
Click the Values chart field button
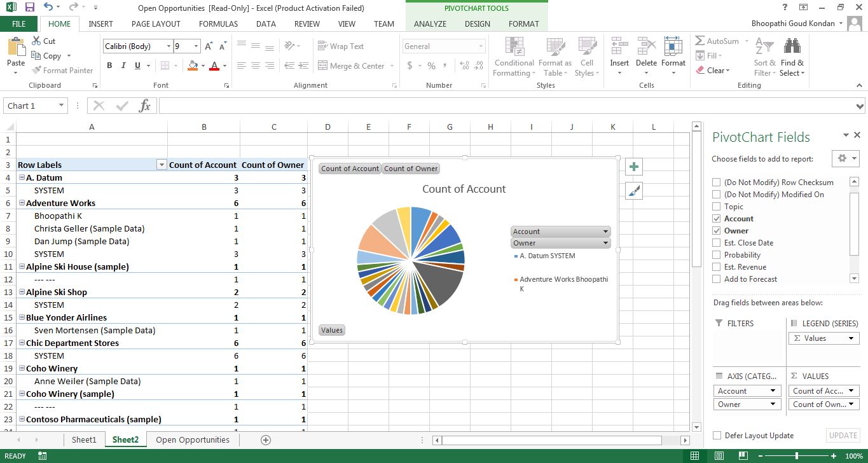pos(332,330)
